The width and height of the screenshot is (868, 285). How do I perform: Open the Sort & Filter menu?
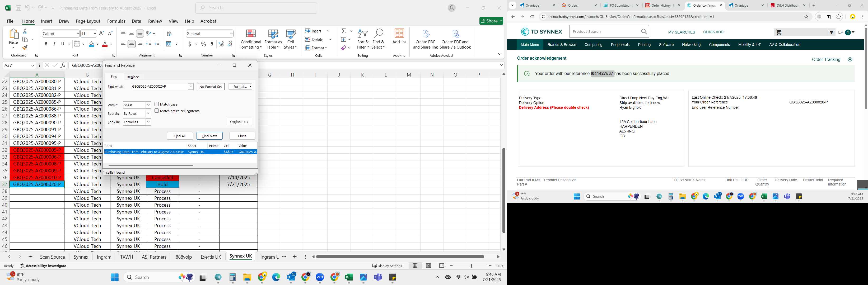click(363, 39)
